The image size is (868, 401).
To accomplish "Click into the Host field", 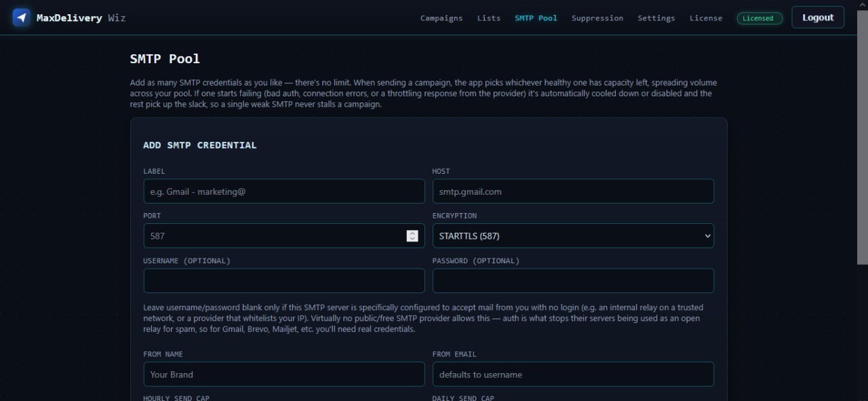I will pos(573,191).
